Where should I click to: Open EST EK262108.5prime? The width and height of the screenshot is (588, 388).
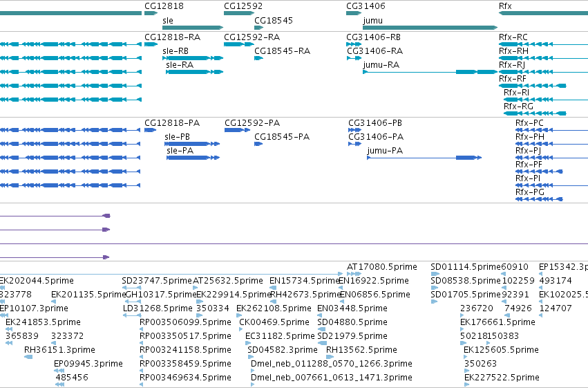(274, 308)
